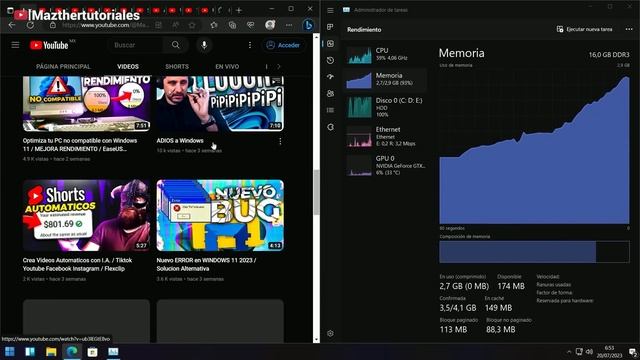Image resolution: width=640 pixels, height=360 pixels.
Task: Go to YouTube home via logo
Action: tap(49, 45)
